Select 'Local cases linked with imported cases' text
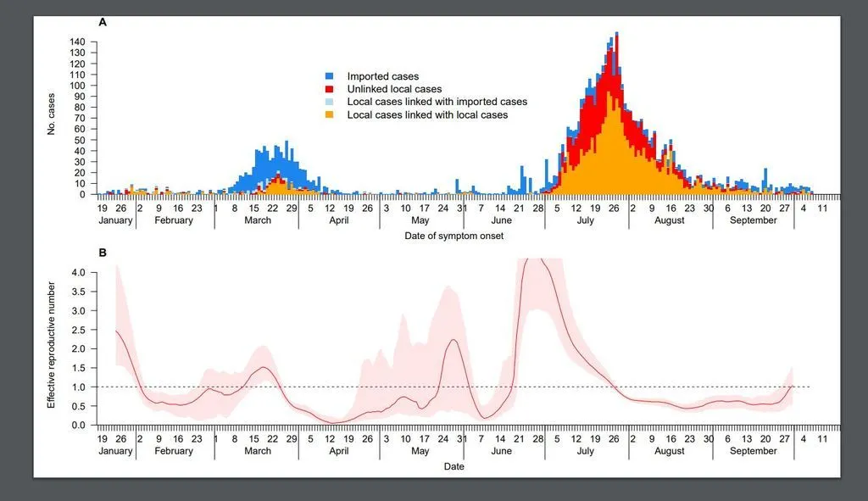Viewport: 868px width, 501px height. pyautogui.click(x=437, y=102)
